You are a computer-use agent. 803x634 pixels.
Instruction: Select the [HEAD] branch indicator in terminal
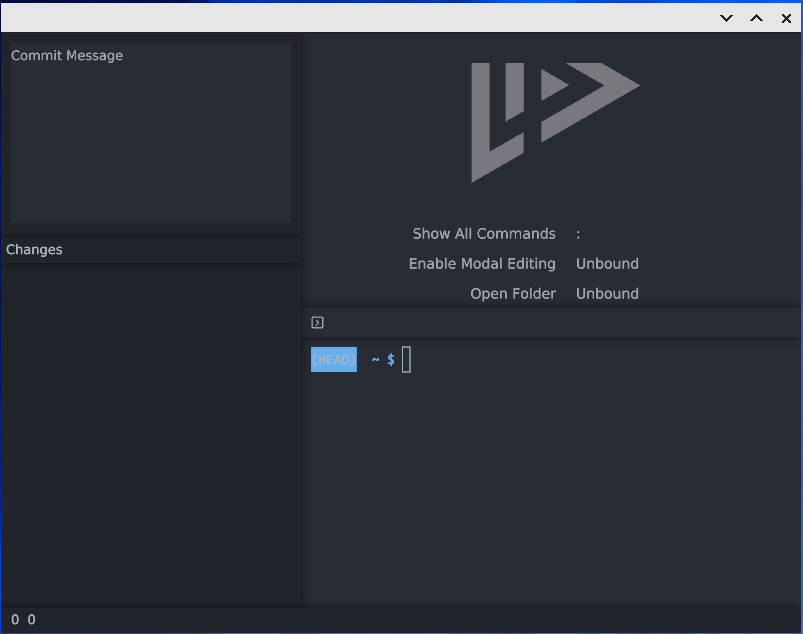pyautogui.click(x=333, y=359)
